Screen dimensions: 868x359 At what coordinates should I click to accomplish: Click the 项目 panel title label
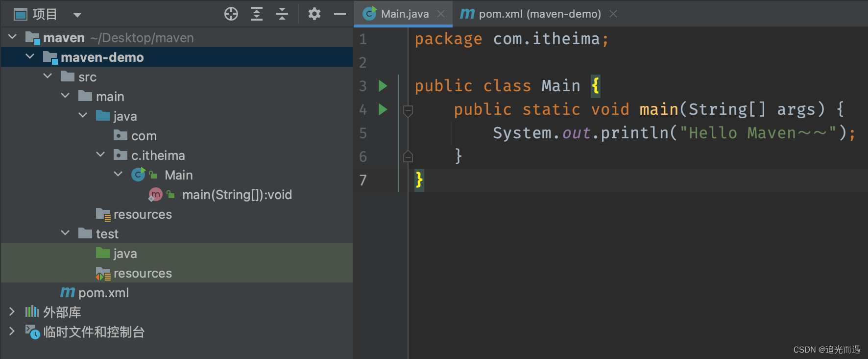point(45,14)
